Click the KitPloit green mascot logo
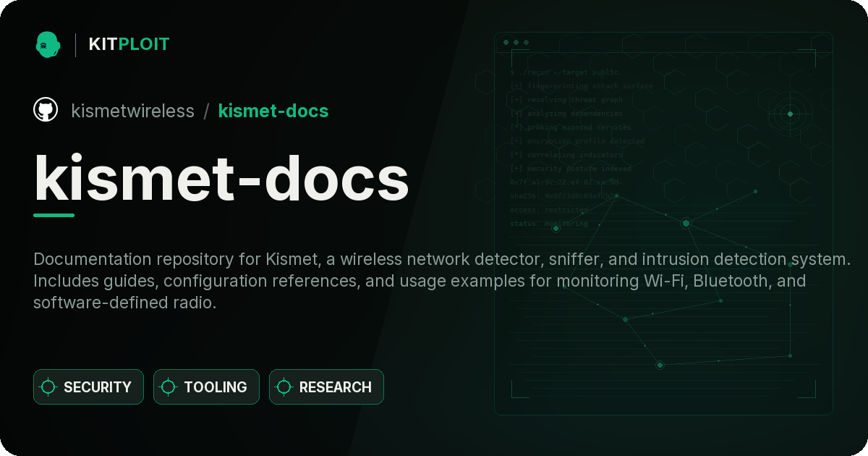868x456 pixels. [48, 44]
